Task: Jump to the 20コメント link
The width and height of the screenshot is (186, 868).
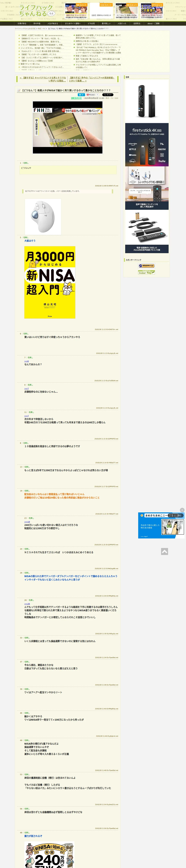Action: click(77, 98)
